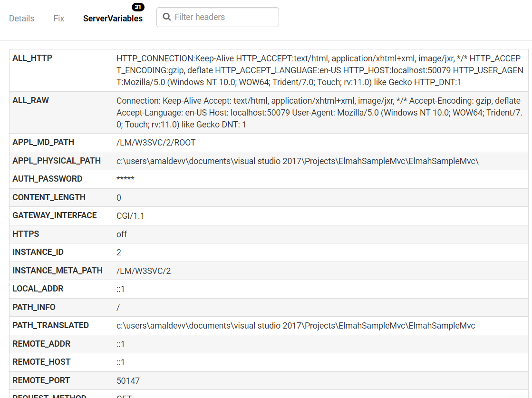
Task: Select the ServerVariables tab
Action: [113, 19]
